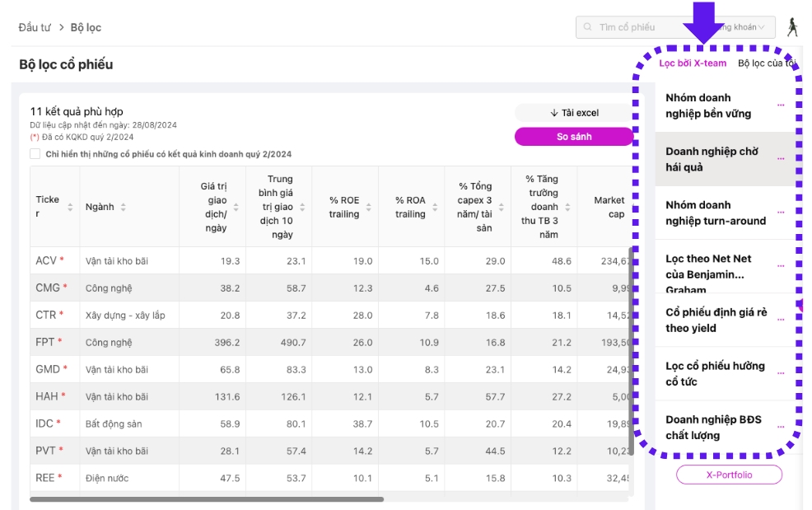Click the magnifier icon in the stock search box

coord(587,27)
